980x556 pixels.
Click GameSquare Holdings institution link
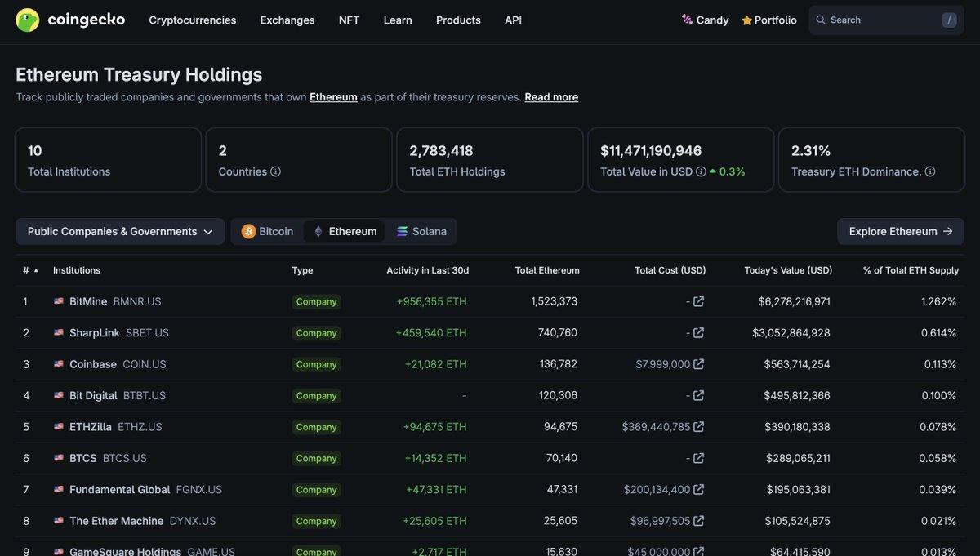tap(125, 551)
